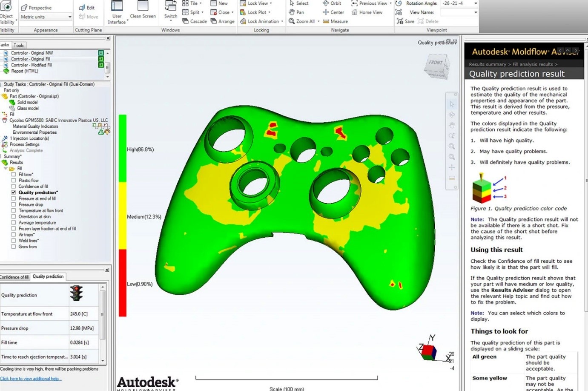Click the Arrange windows icon
The image size is (588, 391).
click(213, 21)
